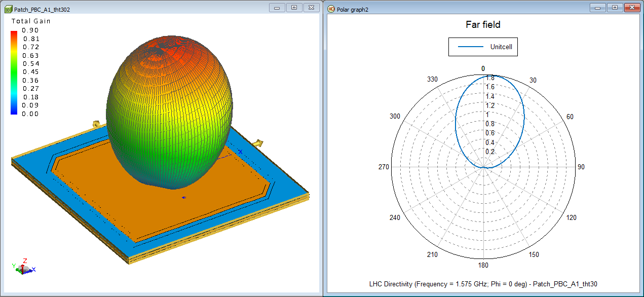Select the Far field graph title

click(x=483, y=25)
